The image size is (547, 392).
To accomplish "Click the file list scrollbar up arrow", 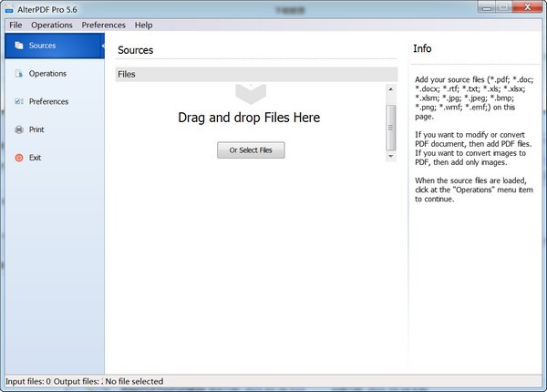I will pos(391,90).
